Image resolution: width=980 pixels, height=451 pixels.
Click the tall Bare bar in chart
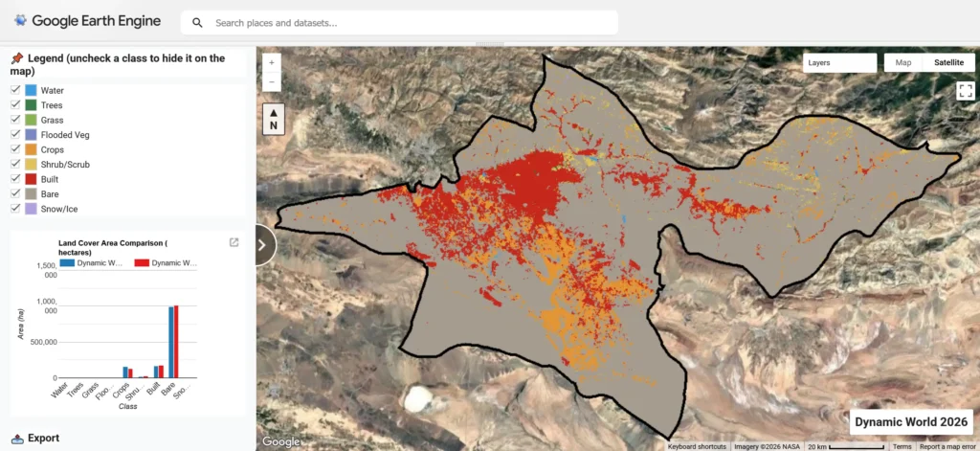coord(174,342)
